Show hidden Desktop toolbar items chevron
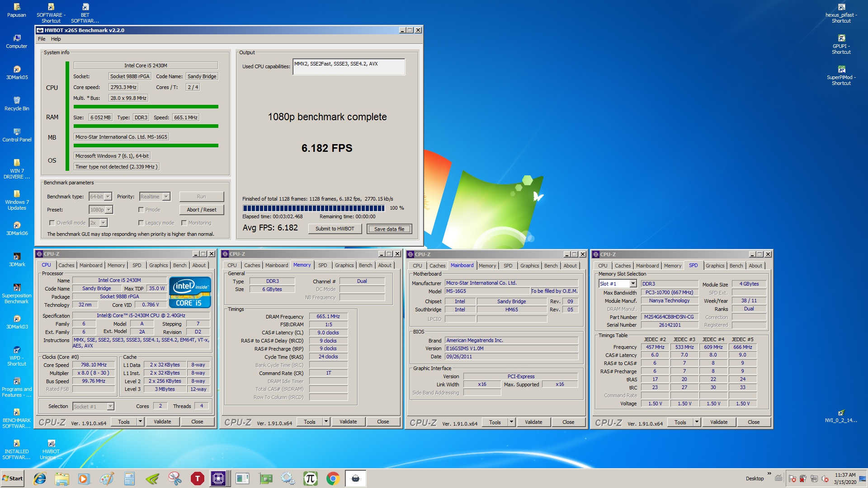 coord(769,474)
